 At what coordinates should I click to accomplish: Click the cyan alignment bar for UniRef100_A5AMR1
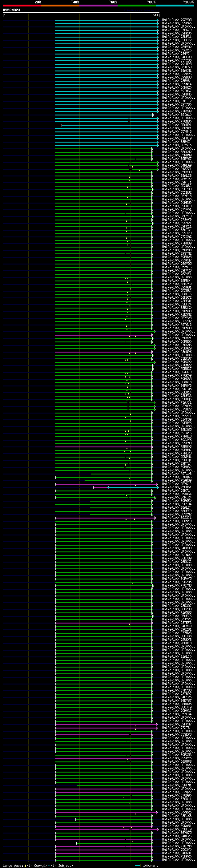coord(110,125)
